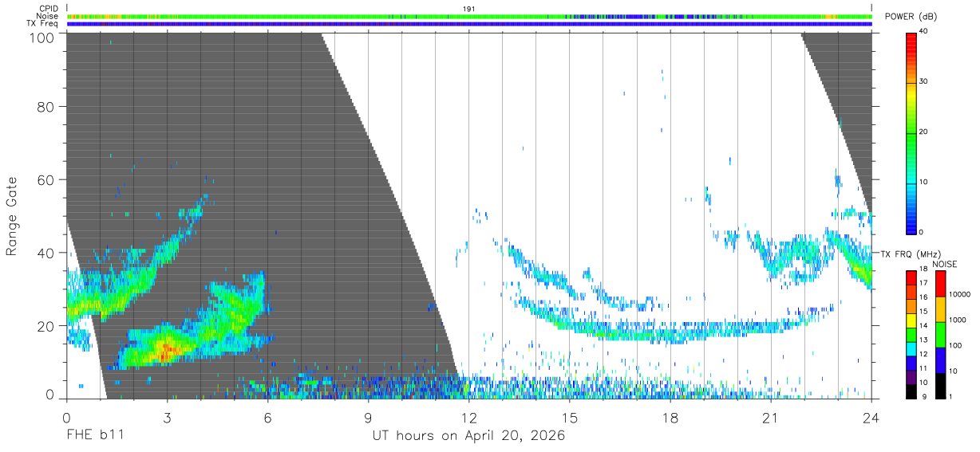
Task: Click the Noise status strip along top
Action: click(469, 16)
